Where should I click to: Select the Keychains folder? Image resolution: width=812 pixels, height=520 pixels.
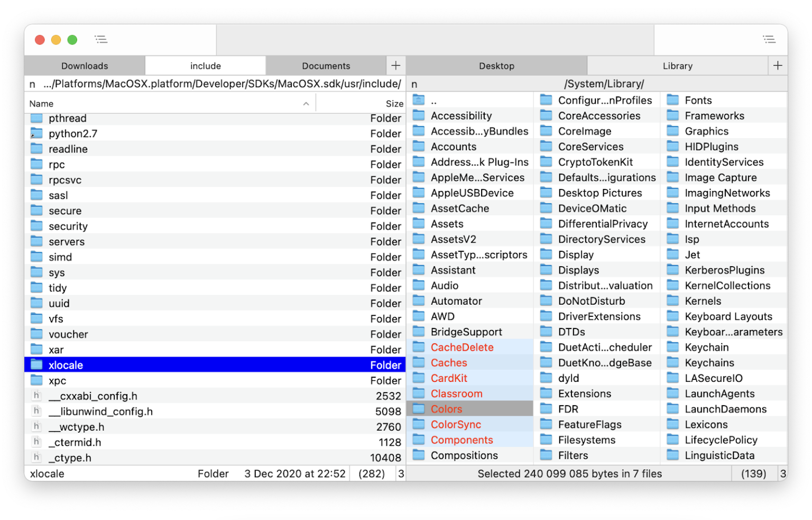pos(709,362)
